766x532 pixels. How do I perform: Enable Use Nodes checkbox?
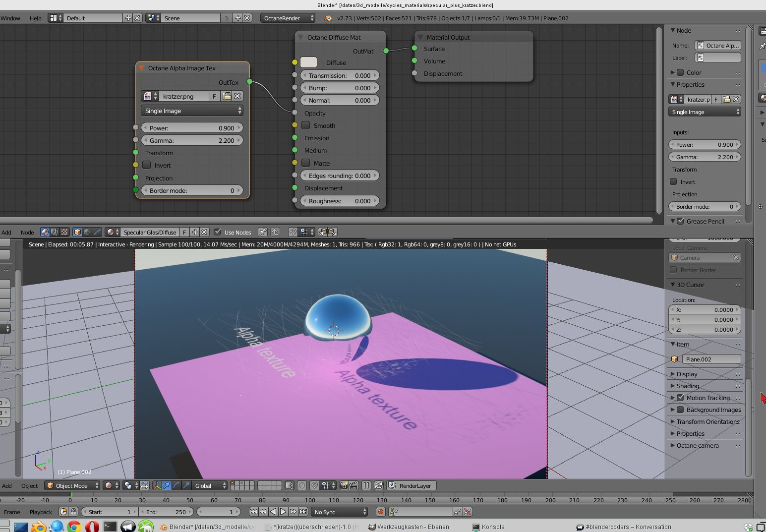[217, 232]
